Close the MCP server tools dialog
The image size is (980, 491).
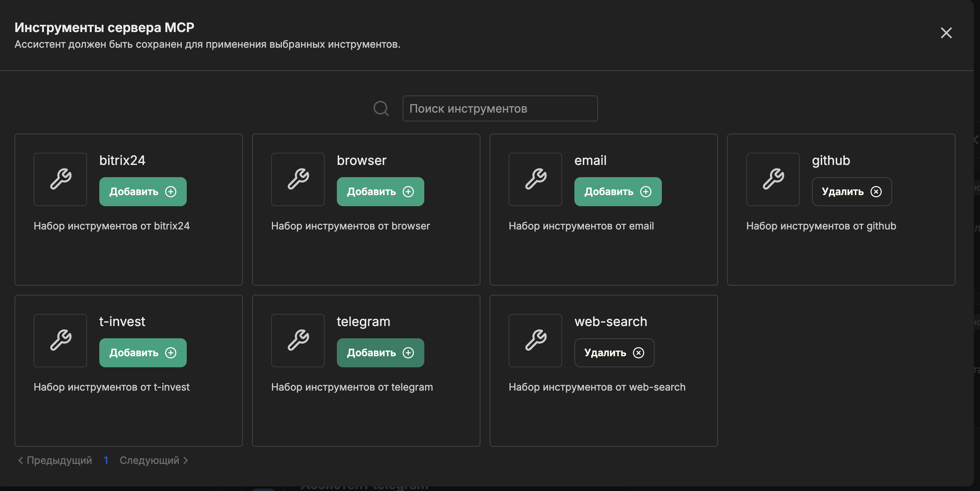pos(946,33)
